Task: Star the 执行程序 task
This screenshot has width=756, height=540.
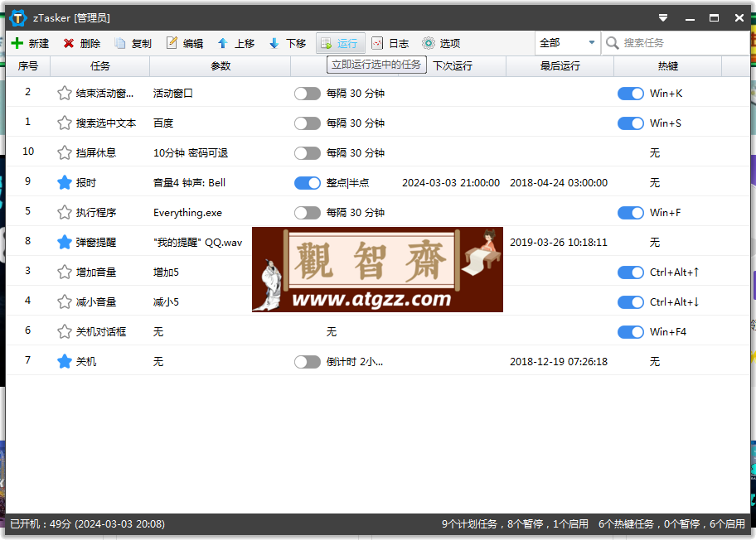Action: point(64,212)
